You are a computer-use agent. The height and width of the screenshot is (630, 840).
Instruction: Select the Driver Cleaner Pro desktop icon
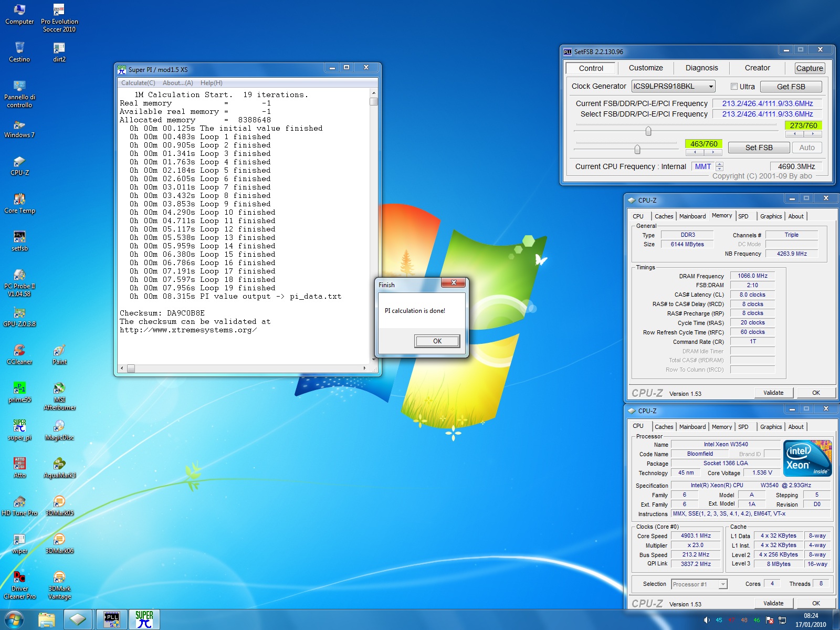coord(19,585)
